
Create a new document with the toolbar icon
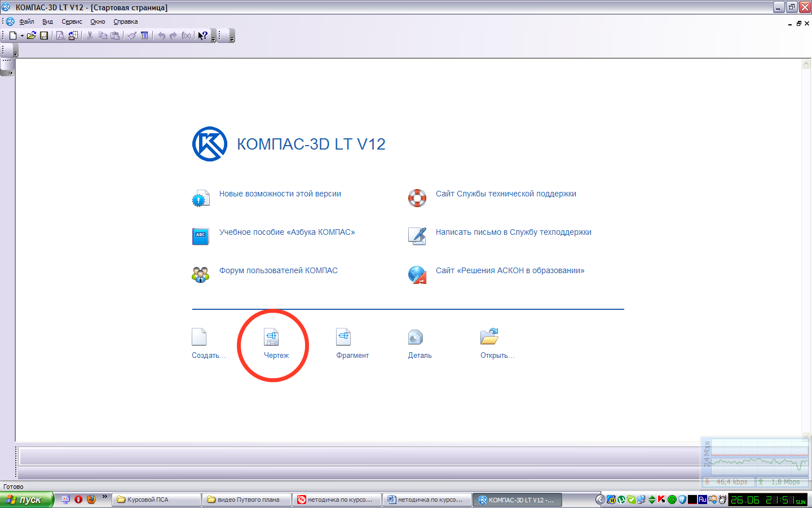(x=13, y=36)
